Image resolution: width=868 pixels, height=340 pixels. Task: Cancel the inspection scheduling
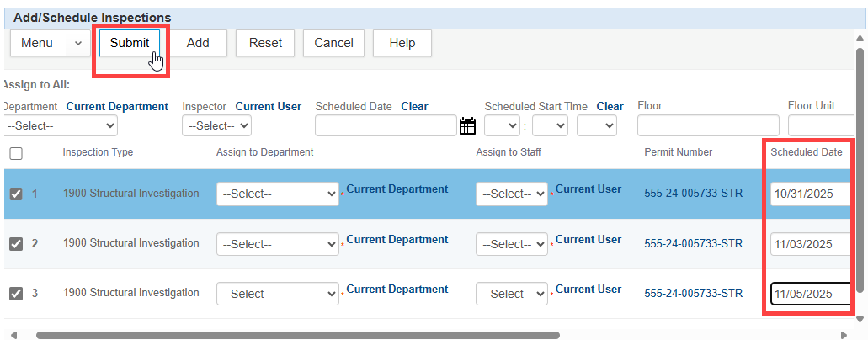click(x=333, y=43)
